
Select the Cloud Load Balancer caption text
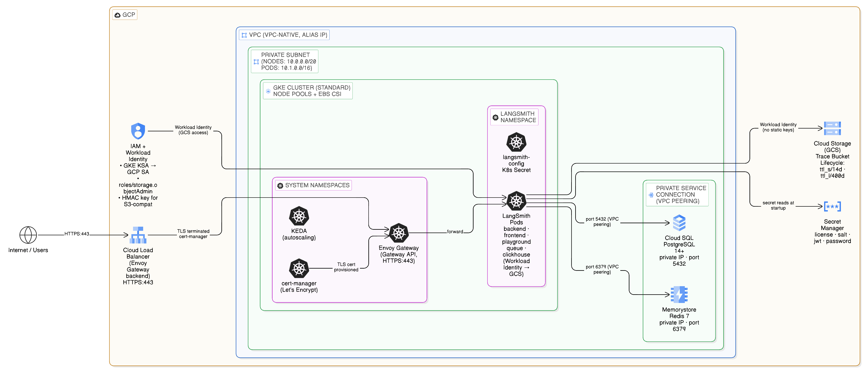[x=138, y=266]
